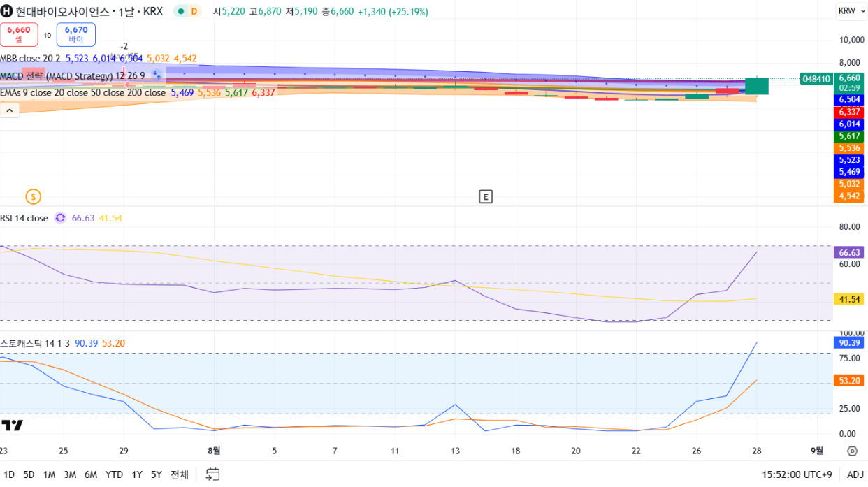This screenshot has height=487, width=868.
Task: Select the EMAs 9 20 50 200 legend
Action: [x=83, y=92]
